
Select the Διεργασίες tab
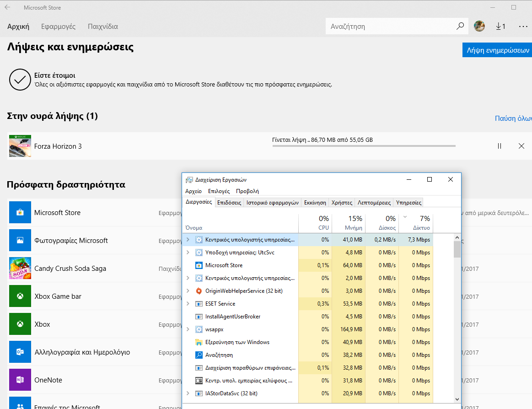tap(199, 202)
